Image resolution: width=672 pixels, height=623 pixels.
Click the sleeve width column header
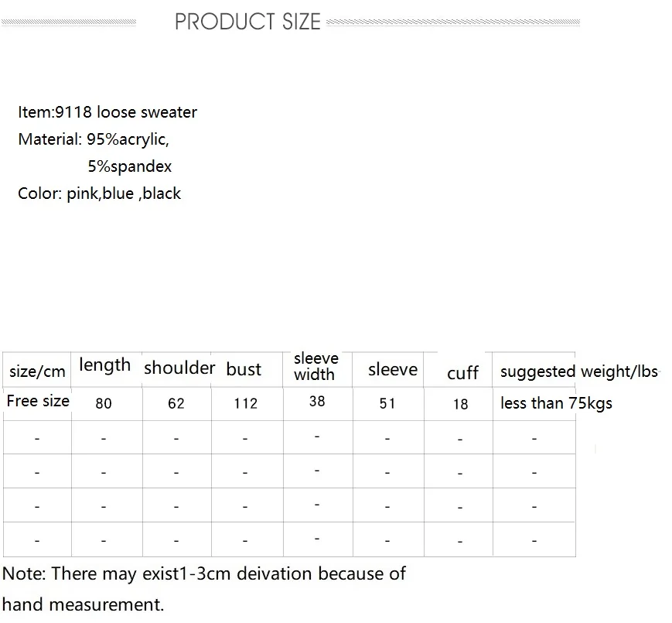[x=316, y=367]
